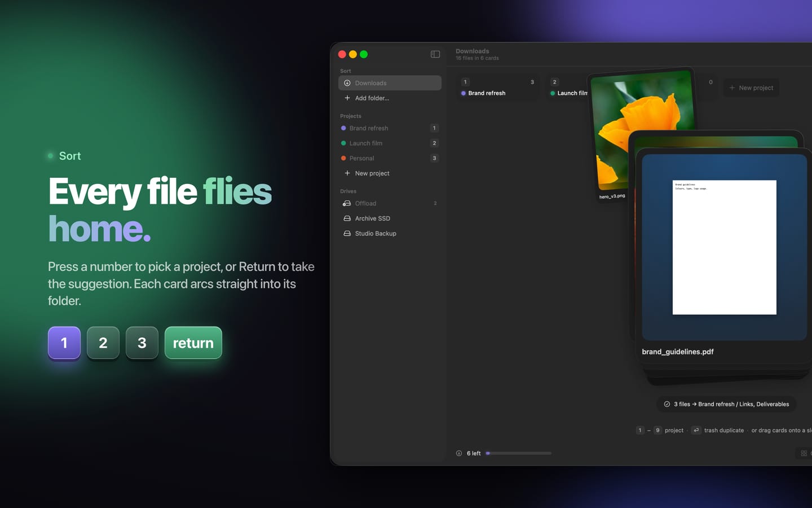
Task: Click the number 1 badge next to Brand refresh
Action: click(x=434, y=128)
